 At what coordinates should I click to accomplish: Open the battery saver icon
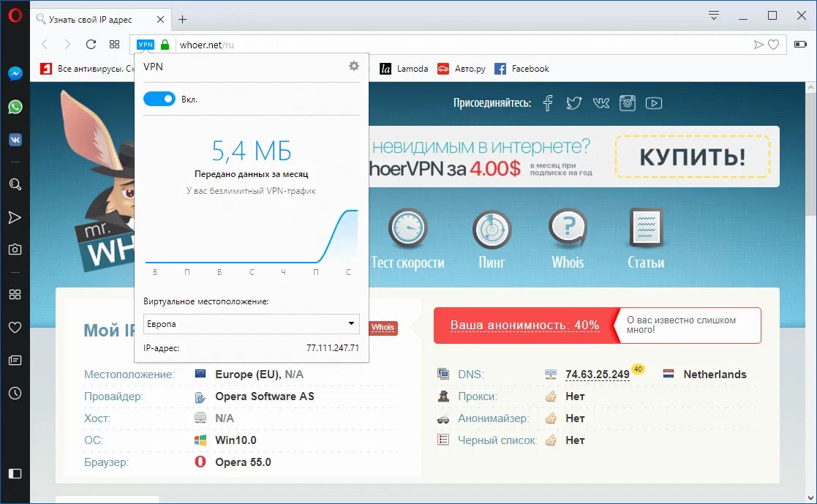pos(800,45)
